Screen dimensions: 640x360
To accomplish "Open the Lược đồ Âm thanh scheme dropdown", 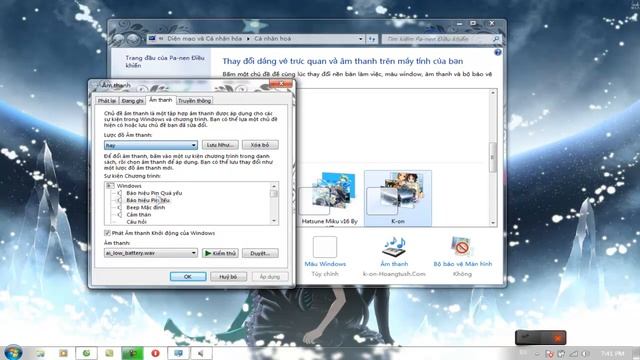I will 151,145.
